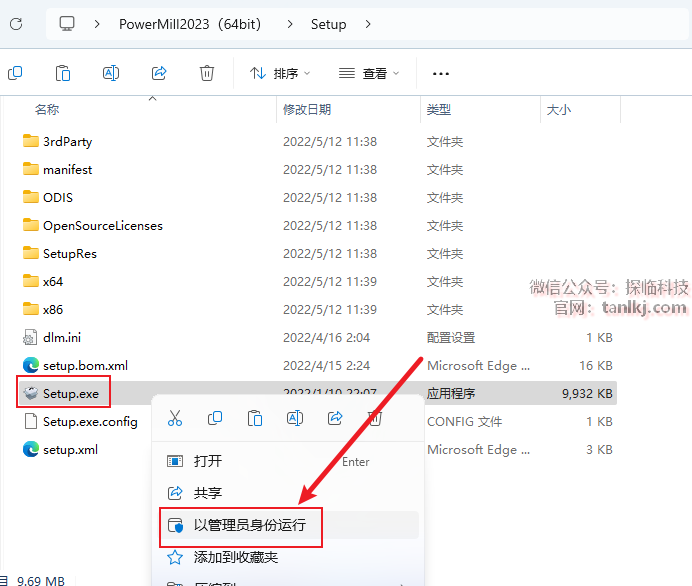692x586 pixels.
Task: Click the Setup.exe installer icon
Action: point(30,393)
